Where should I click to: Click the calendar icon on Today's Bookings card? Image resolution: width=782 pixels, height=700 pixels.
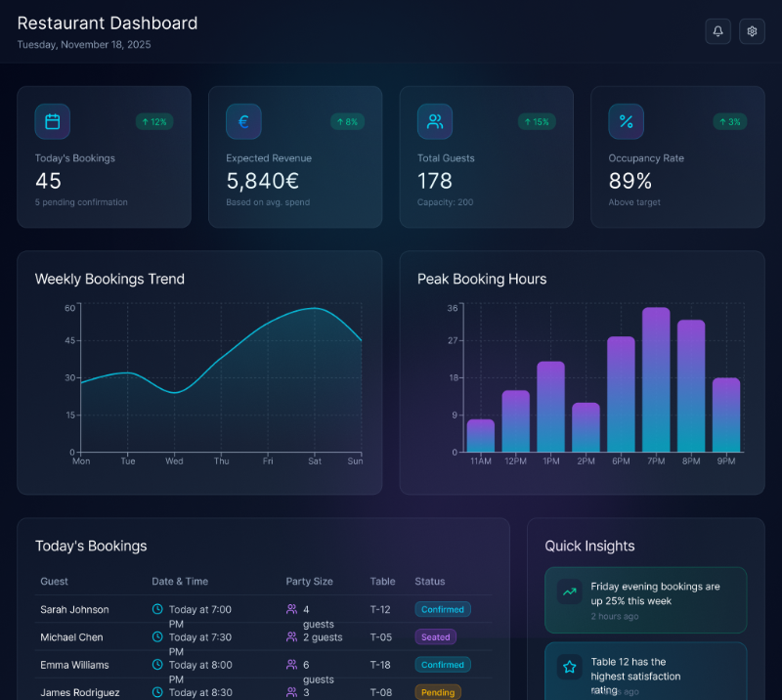click(x=53, y=121)
